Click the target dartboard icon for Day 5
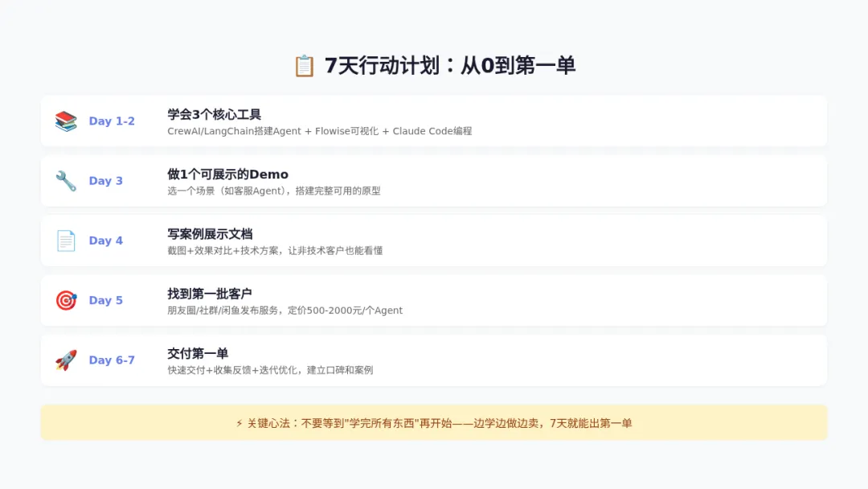 66,300
